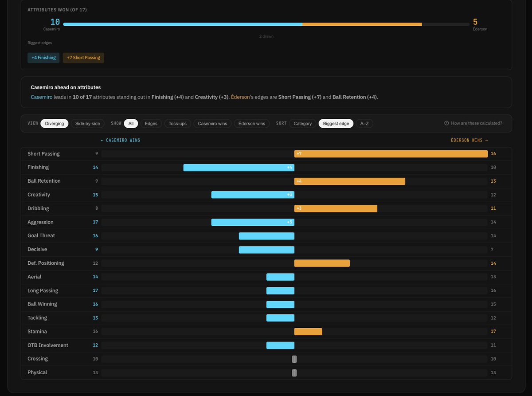The height and width of the screenshot is (396, 532).
Task: Sort attributes by Category
Action: (303, 123)
